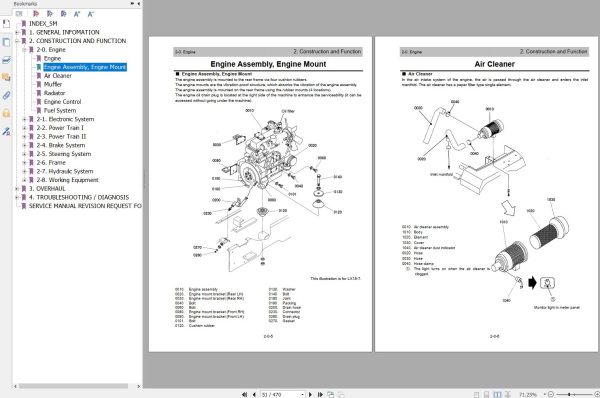Open the Layers panel icon in sidebar
This screenshot has height=398, width=600.
pyautogui.click(x=6, y=60)
